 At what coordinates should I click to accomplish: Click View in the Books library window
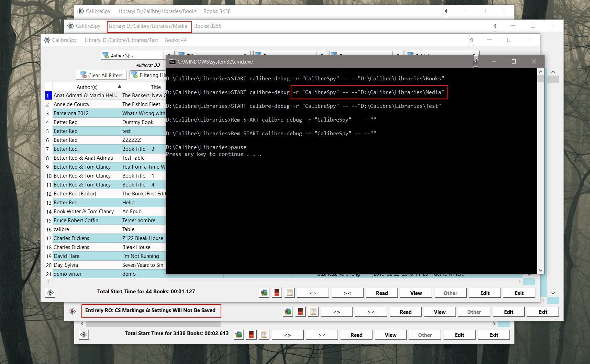[391, 335]
